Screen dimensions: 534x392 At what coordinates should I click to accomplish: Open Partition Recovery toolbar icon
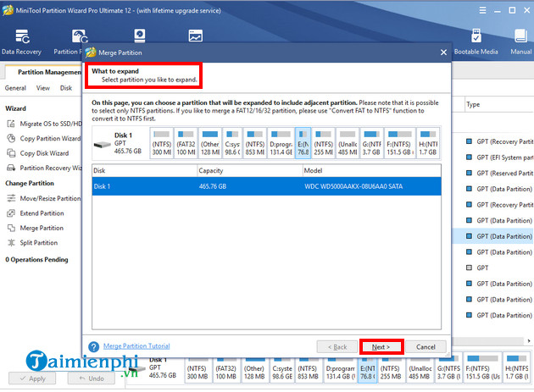point(80,36)
